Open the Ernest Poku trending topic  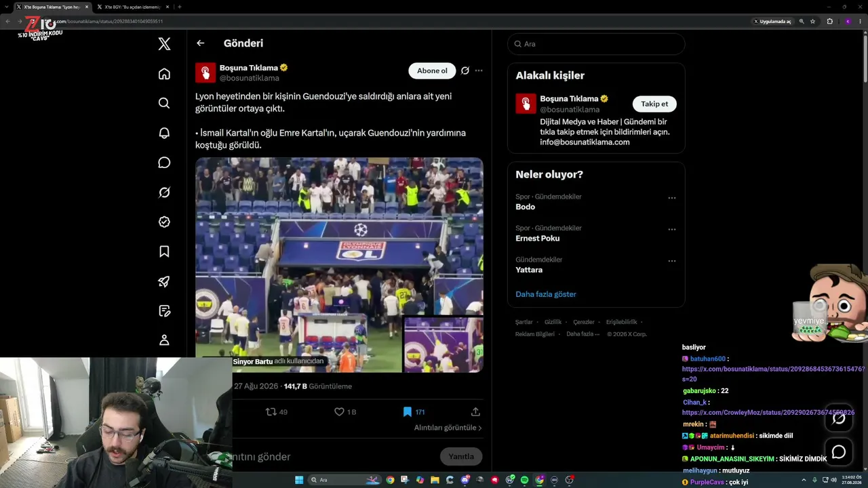[538, 239]
